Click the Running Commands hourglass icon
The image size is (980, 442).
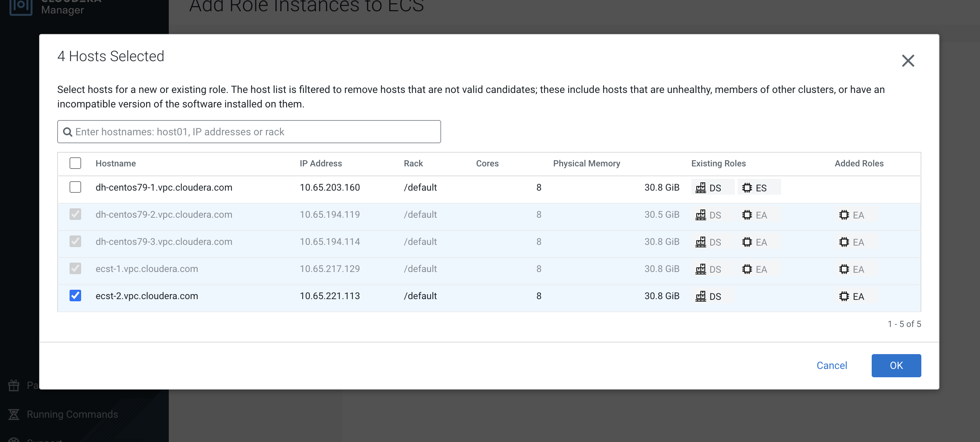pyautogui.click(x=14, y=414)
